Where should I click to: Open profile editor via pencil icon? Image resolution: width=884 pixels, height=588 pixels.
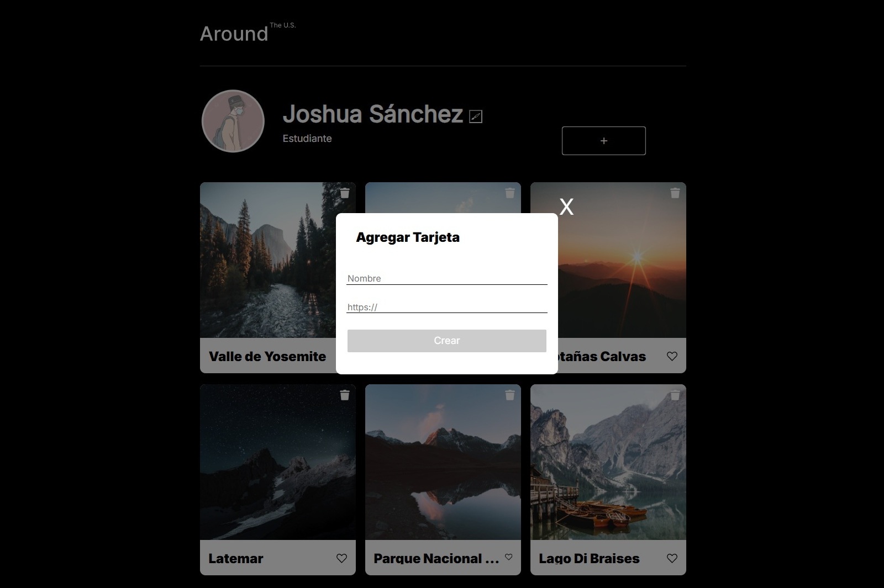[475, 116]
